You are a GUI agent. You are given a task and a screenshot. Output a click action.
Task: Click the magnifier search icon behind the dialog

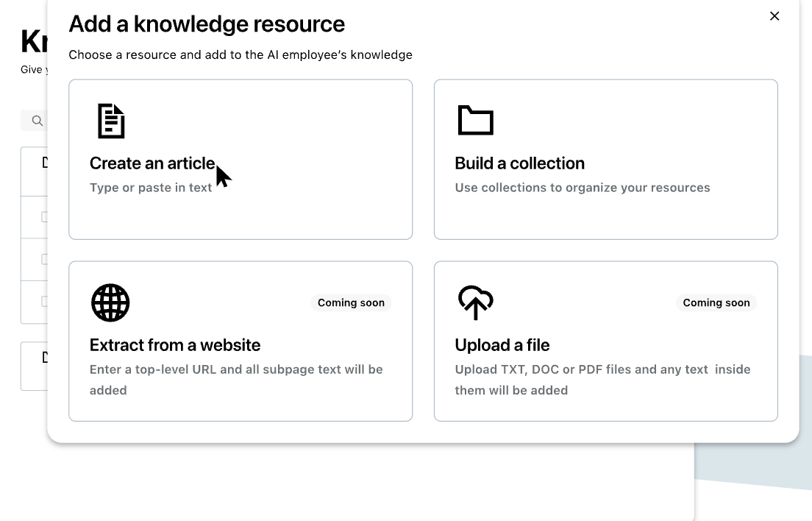pyautogui.click(x=38, y=121)
